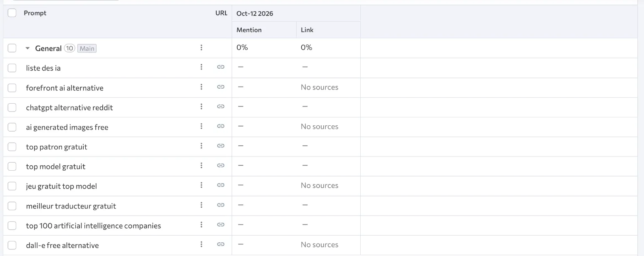Click the 'top patron gratuit' prompt text
Viewport: 644px width, 256px height.
tap(57, 147)
